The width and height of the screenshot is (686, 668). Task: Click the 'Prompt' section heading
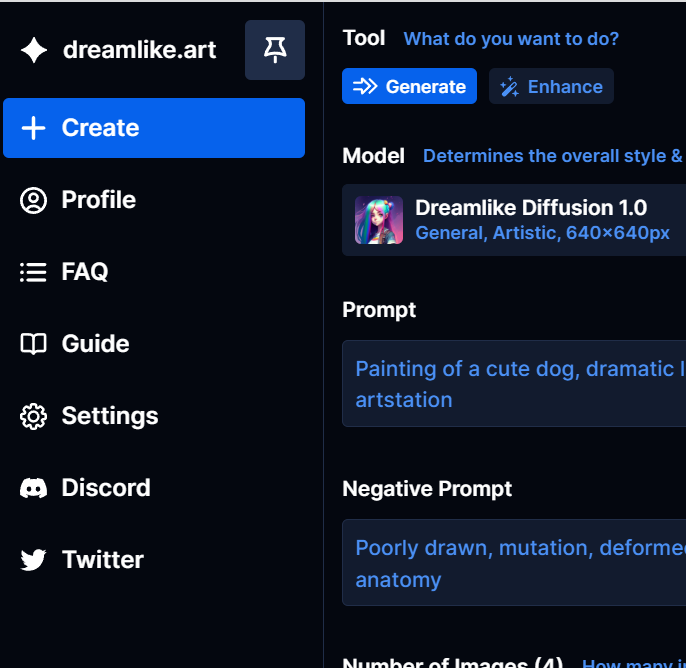(x=379, y=310)
